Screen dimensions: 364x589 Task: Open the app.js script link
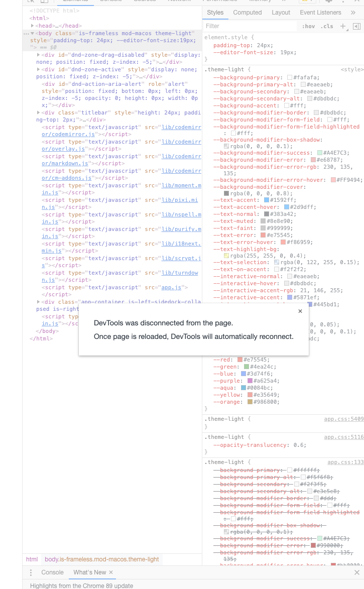171,288
